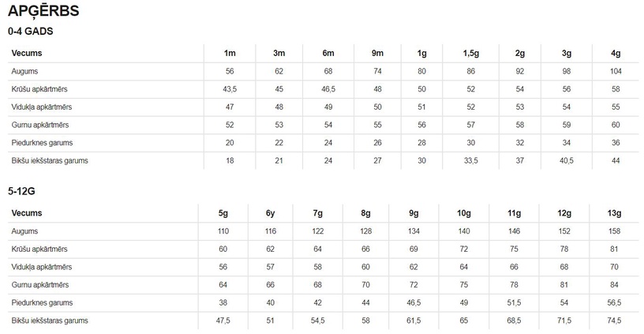Select Bikšu iekšstaras garums in 5-12G table
The height and width of the screenshot is (334, 644).
click(50, 321)
